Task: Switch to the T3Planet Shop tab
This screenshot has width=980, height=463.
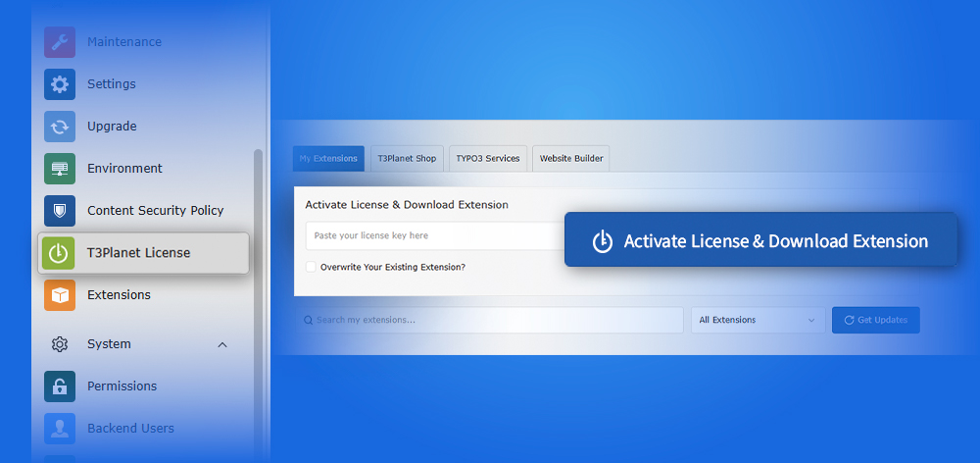Action: coord(407,159)
